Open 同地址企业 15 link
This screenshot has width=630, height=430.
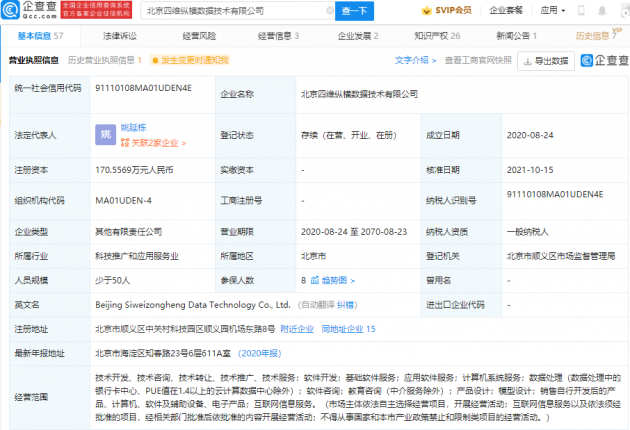(348, 329)
